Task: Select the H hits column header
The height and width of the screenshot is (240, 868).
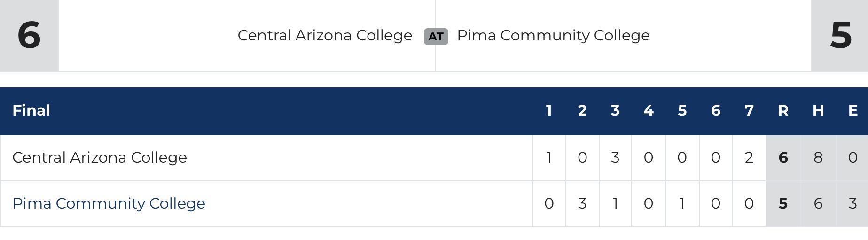Action: click(x=818, y=110)
